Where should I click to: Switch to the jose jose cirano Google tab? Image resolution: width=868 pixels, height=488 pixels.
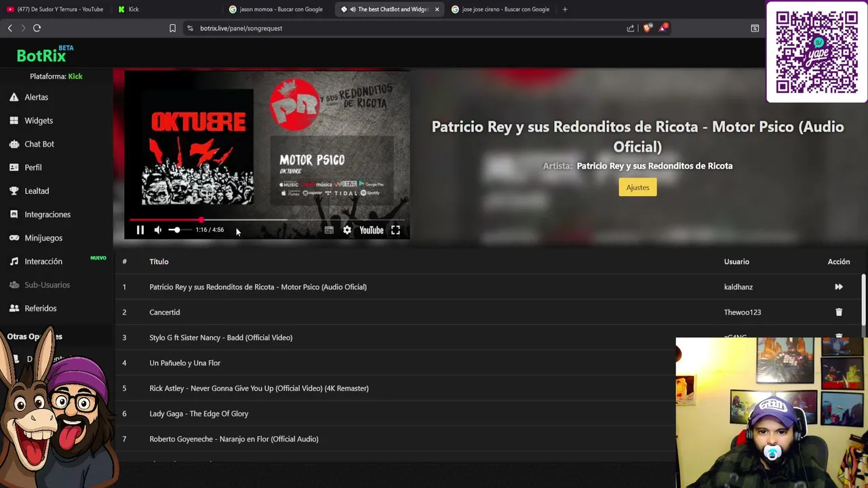tap(500, 9)
